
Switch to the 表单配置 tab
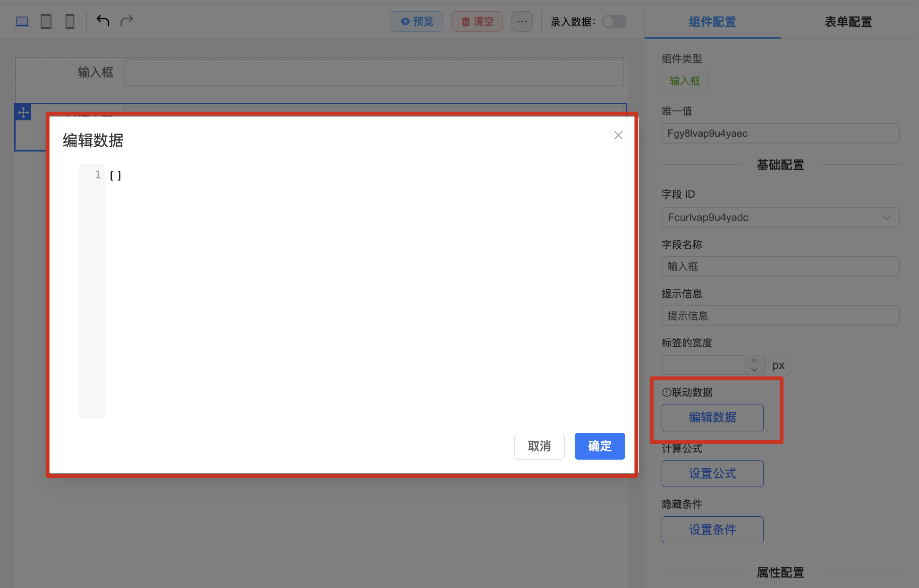848,22
